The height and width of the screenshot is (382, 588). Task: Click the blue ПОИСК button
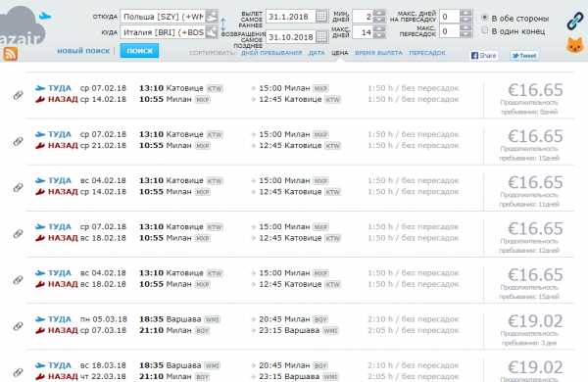click(x=139, y=51)
